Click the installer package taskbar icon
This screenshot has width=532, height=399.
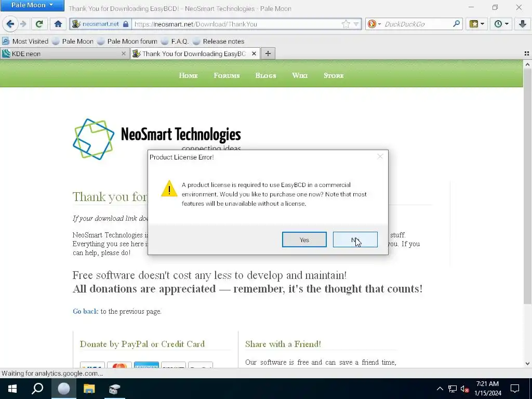(114, 389)
